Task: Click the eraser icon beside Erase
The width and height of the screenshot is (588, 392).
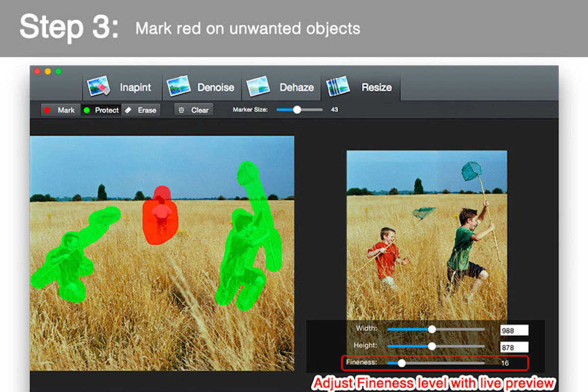Action: 128,110
